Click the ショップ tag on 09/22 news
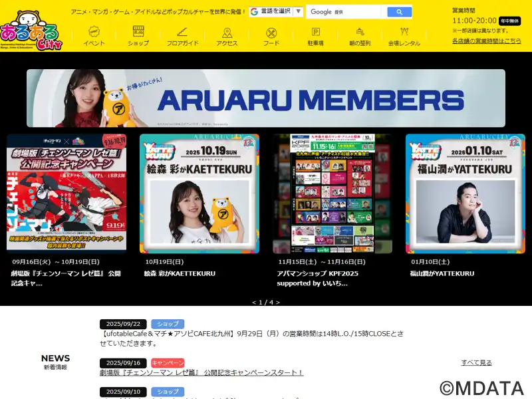Viewport: 532px width, 399px height. coord(168,324)
